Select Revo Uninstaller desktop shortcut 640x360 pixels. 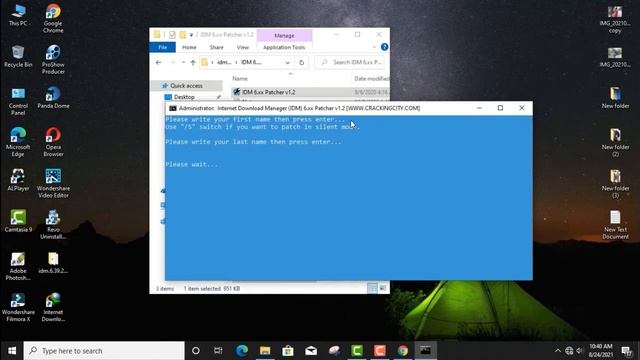point(53,224)
